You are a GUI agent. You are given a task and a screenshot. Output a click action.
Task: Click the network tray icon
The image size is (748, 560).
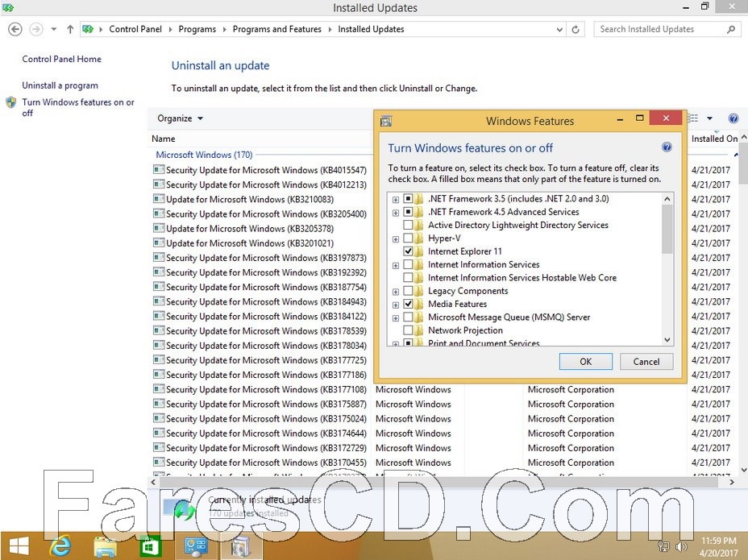[663, 546]
